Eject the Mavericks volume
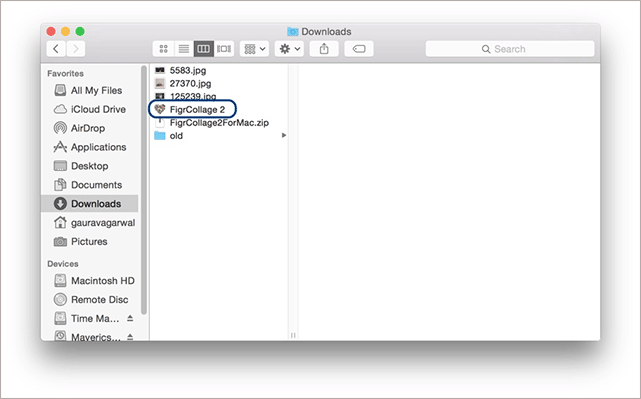 (x=130, y=337)
